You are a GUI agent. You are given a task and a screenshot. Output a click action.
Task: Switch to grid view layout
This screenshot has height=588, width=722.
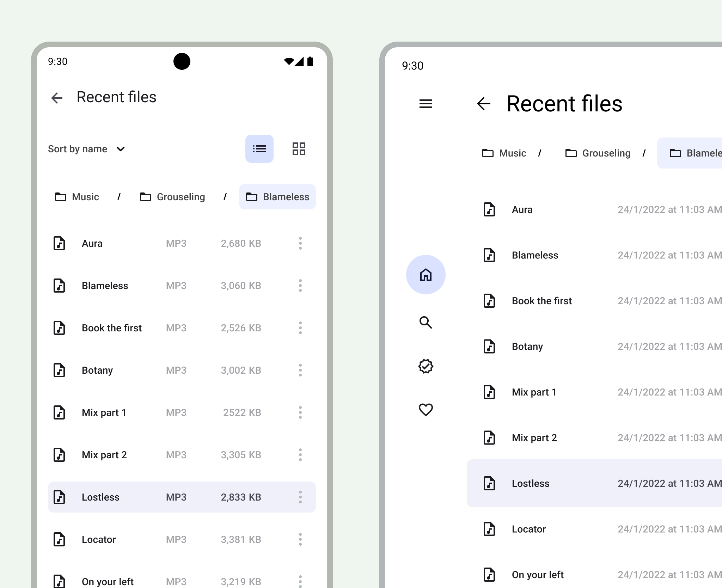click(299, 149)
